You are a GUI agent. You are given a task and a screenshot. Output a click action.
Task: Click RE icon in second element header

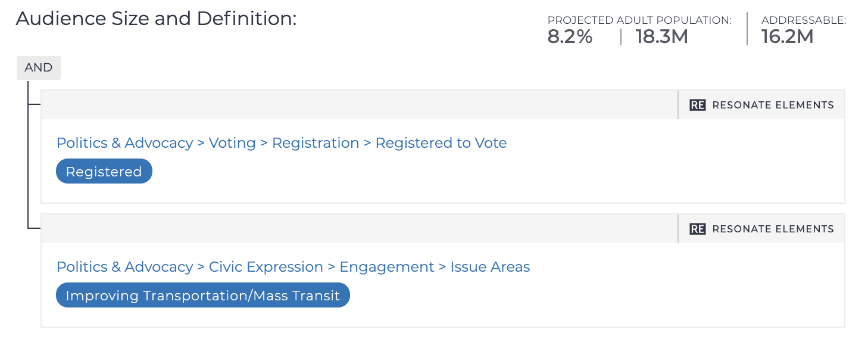(x=697, y=229)
